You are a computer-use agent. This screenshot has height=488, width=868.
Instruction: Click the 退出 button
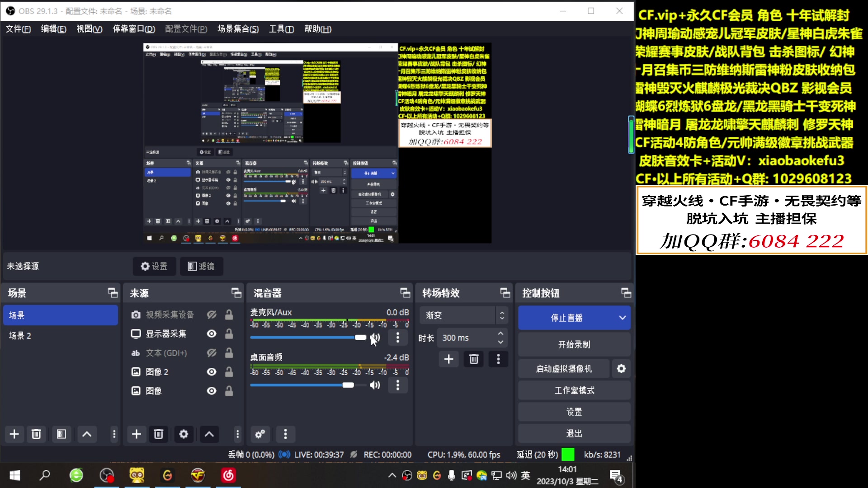coord(574,433)
